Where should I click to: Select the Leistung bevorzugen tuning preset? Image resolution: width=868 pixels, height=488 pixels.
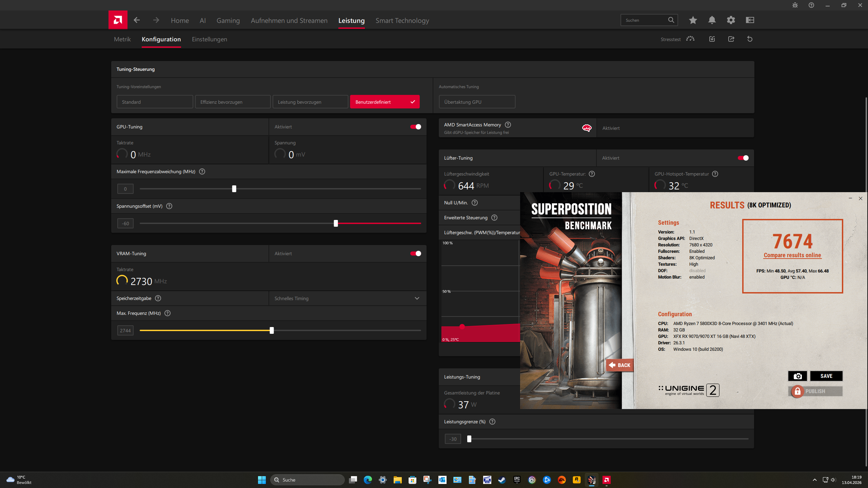[x=310, y=102]
